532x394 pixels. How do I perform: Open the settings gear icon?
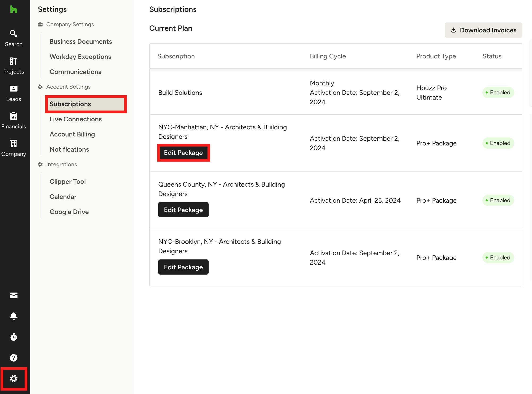pyautogui.click(x=13, y=378)
